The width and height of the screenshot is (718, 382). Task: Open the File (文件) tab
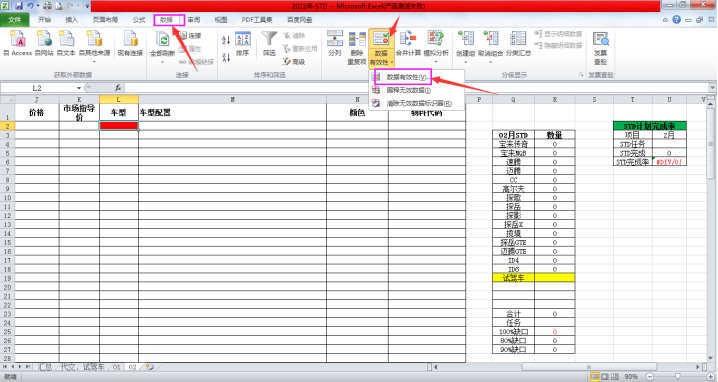[15, 20]
